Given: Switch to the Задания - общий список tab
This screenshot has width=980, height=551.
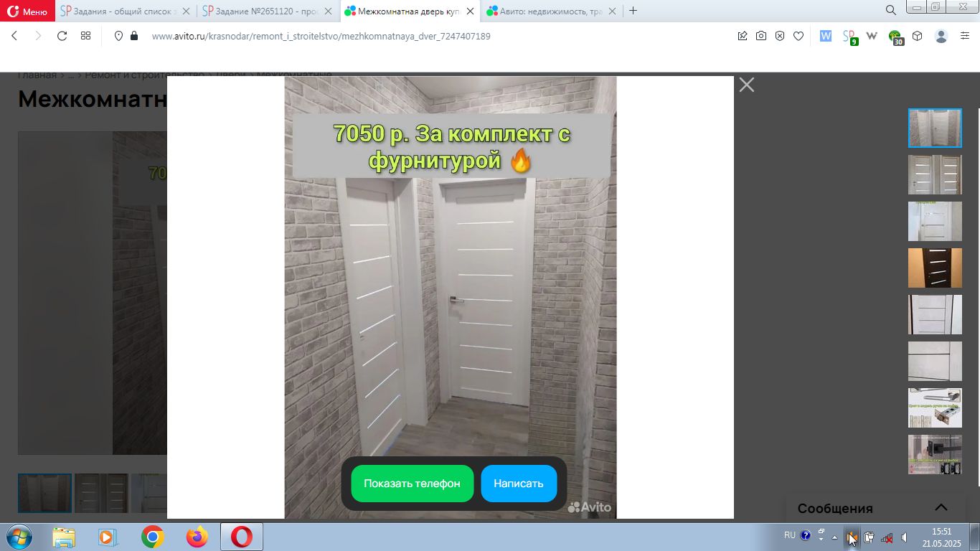Looking at the screenshot, I should (126, 11).
